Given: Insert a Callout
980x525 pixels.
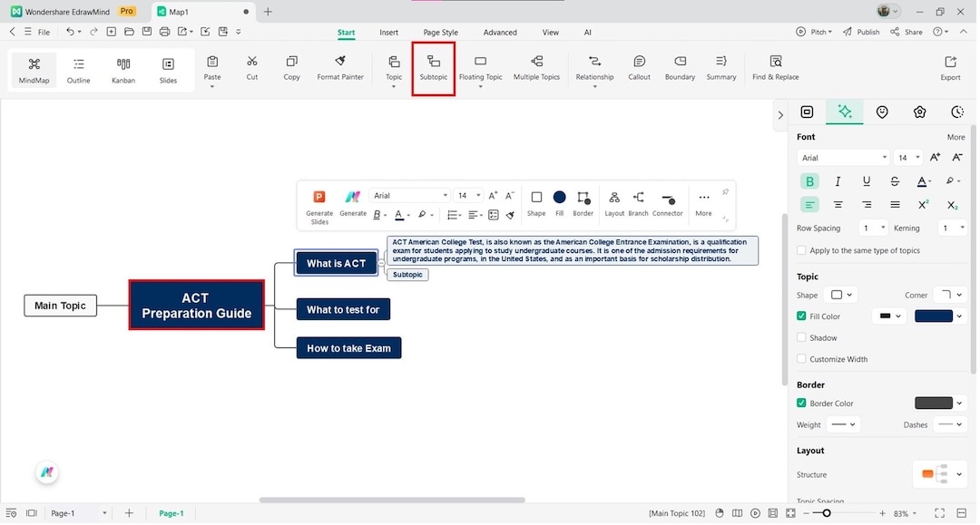Looking at the screenshot, I should click(639, 67).
